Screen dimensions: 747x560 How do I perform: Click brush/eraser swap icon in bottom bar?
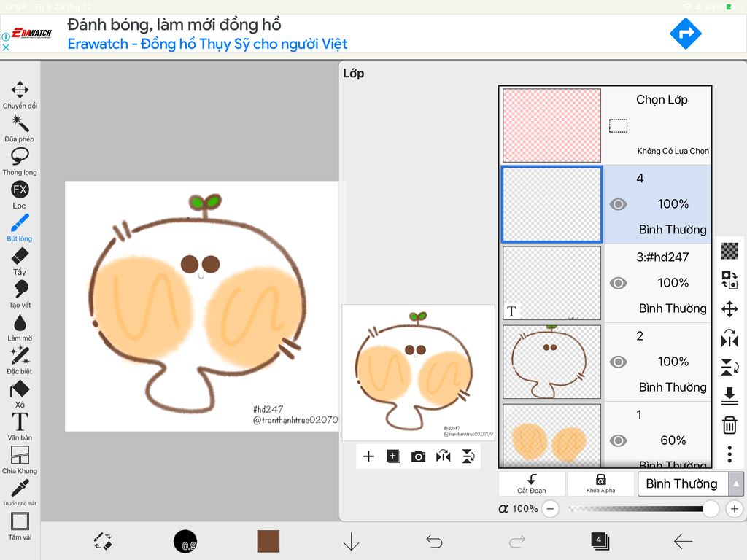point(102,542)
